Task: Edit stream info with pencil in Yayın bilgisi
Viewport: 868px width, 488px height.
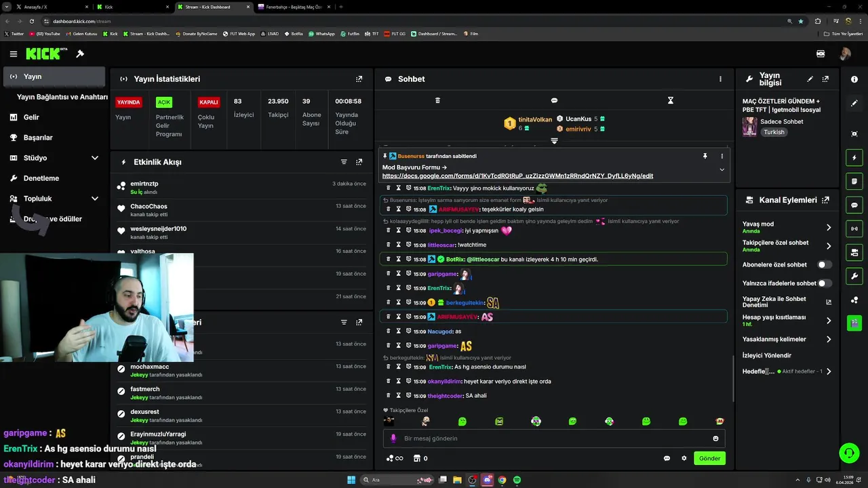Action: click(x=810, y=79)
